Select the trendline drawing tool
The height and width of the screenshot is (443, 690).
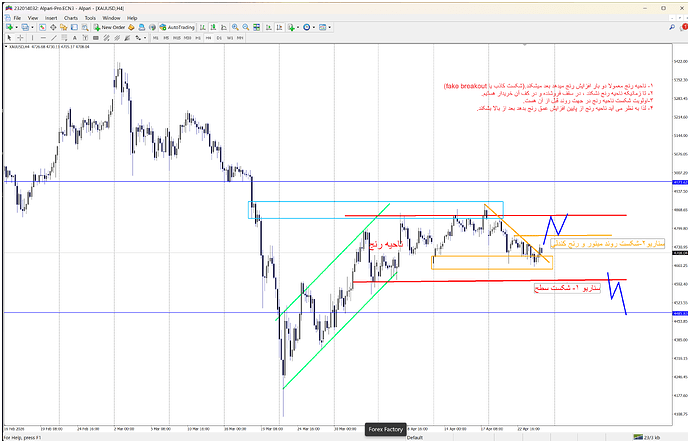pyautogui.click(x=54, y=38)
